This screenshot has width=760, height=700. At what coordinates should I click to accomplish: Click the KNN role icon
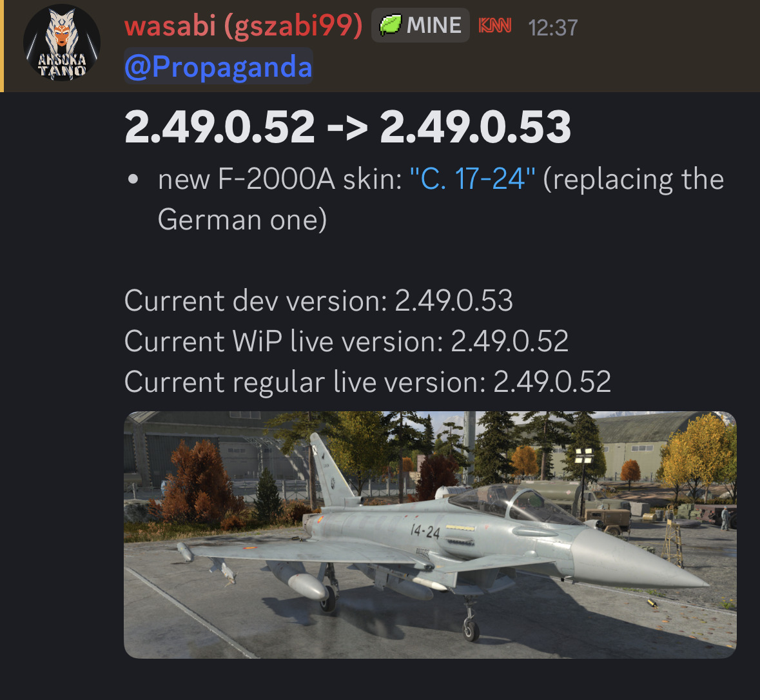click(x=495, y=25)
